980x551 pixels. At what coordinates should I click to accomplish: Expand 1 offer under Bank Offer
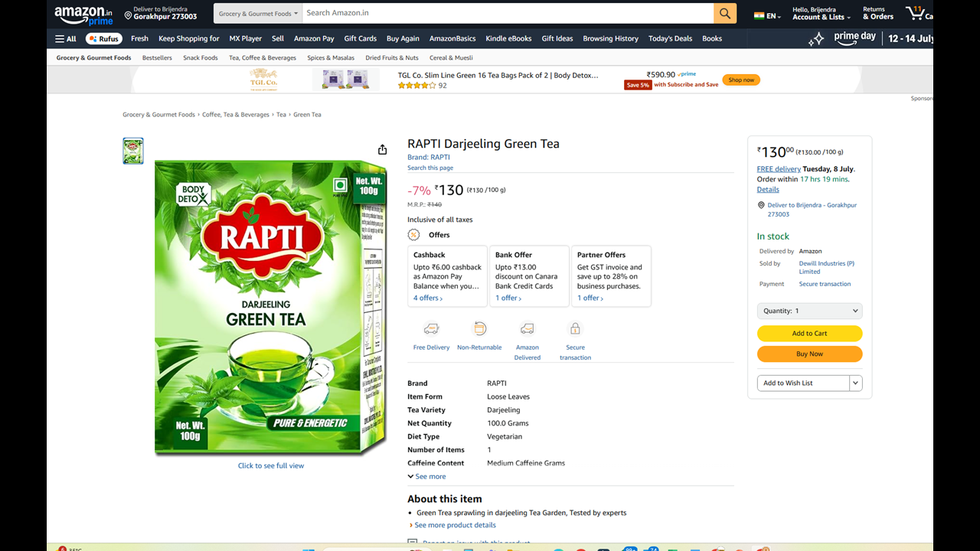(508, 298)
